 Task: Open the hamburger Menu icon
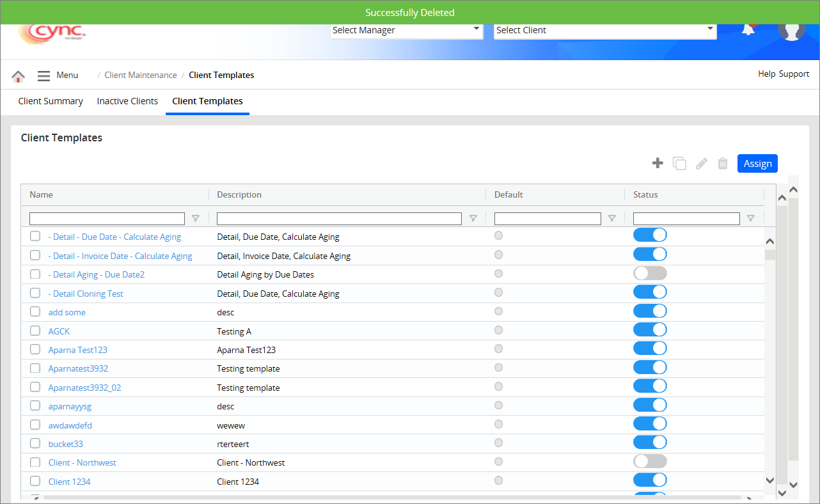coord(43,75)
